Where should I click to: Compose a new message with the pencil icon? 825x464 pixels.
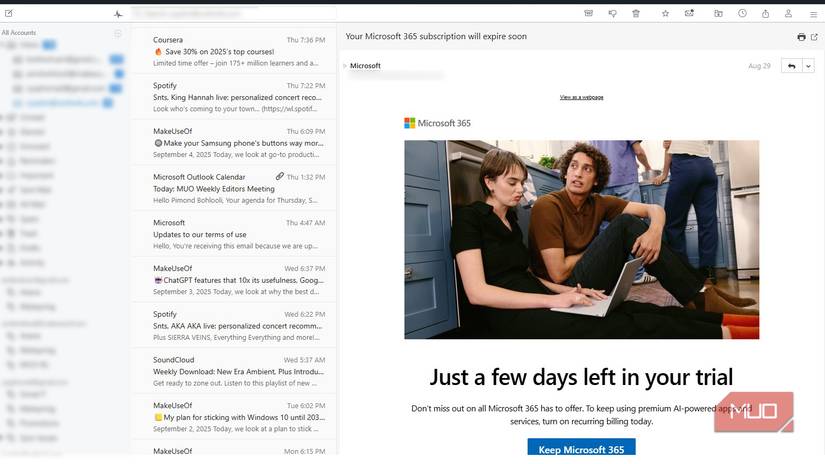(8, 14)
